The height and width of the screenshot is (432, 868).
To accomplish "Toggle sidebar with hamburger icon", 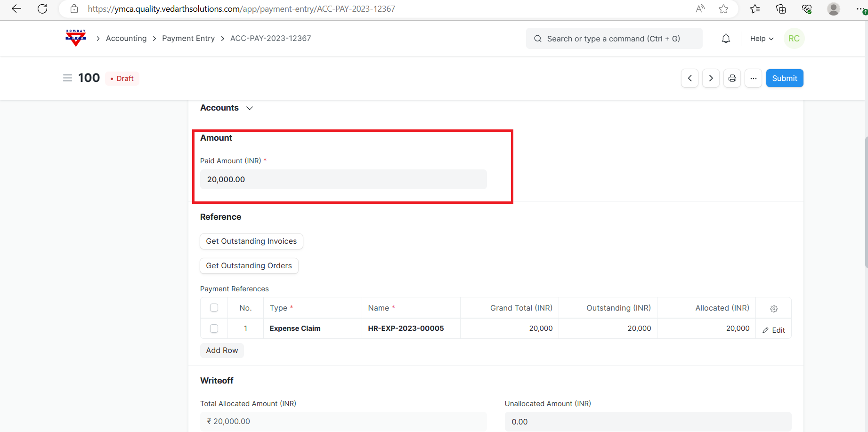I will [x=67, y=78].
